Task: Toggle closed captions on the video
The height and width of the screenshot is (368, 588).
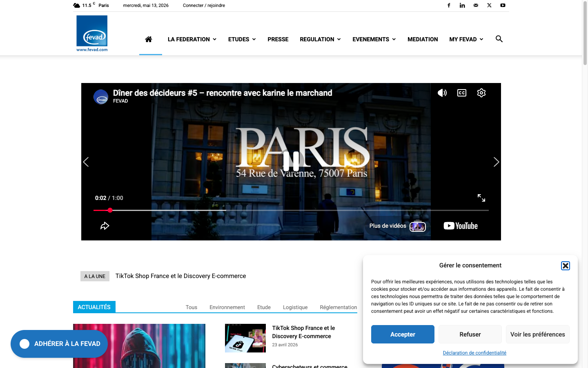Action: 462,93
